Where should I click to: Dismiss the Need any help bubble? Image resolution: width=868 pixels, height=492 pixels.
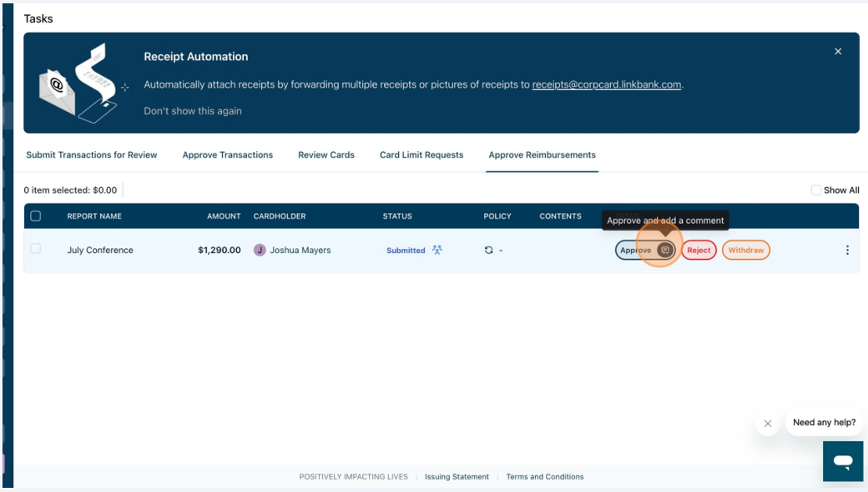[x=767, y=424]
